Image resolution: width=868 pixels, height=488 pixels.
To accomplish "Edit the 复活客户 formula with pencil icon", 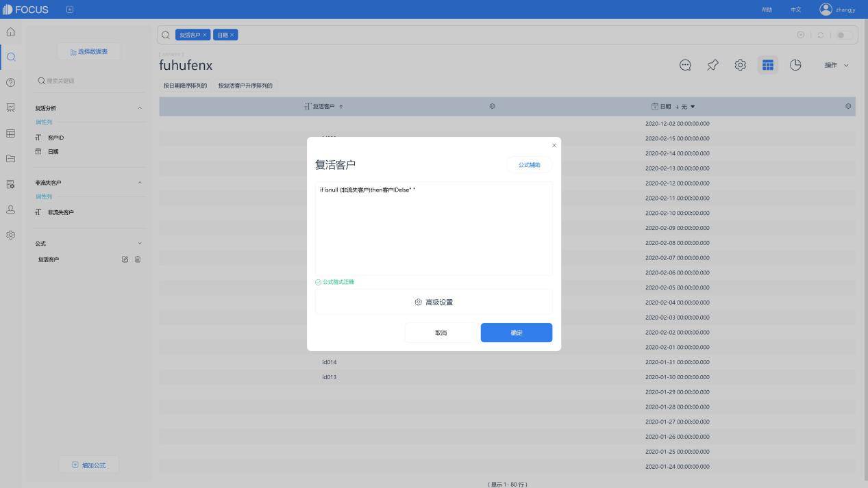I will coord(125,259).
